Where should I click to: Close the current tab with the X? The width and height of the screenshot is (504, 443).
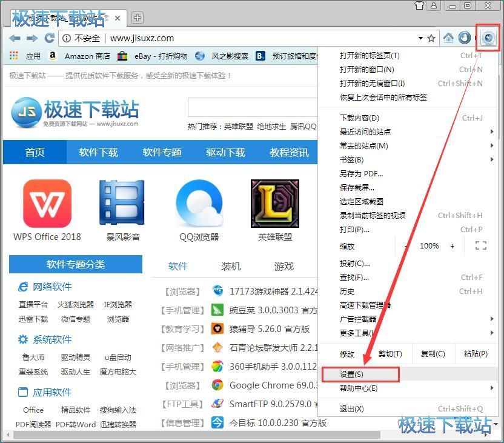[118, 18]
